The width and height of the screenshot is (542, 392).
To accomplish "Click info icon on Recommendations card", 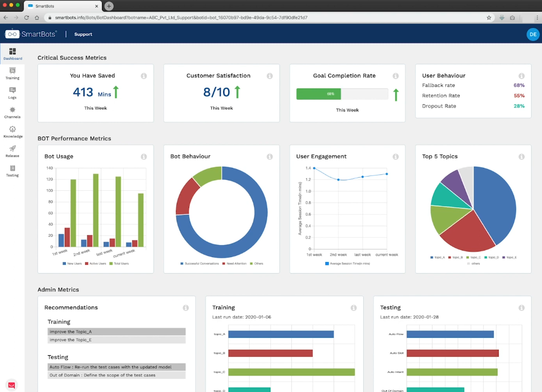I will coord(185,308).
